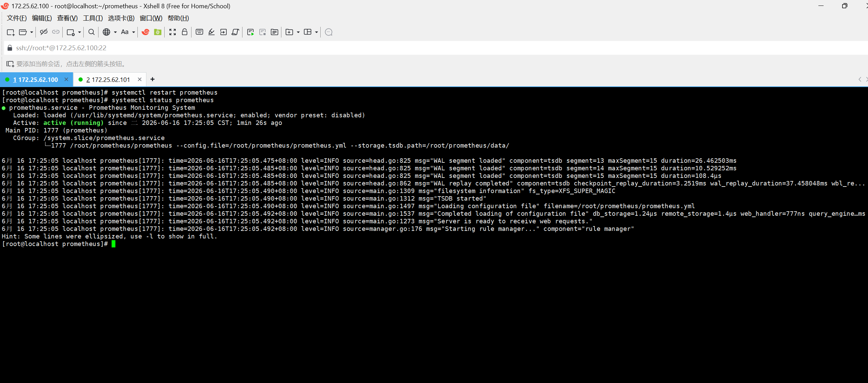This screenshot has height=383, width=868.
Task: Open the 编辑(E) menu
Action: coord(42,18)
